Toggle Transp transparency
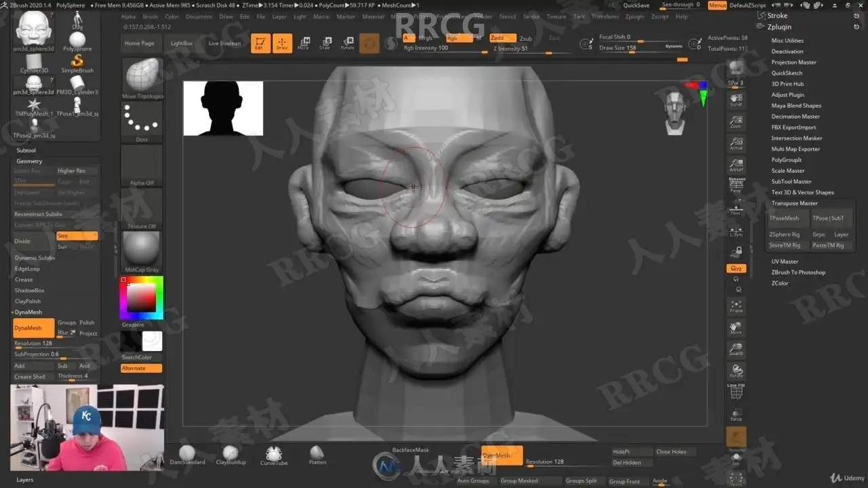Screen dimensions: 868x488 [736, 415]
